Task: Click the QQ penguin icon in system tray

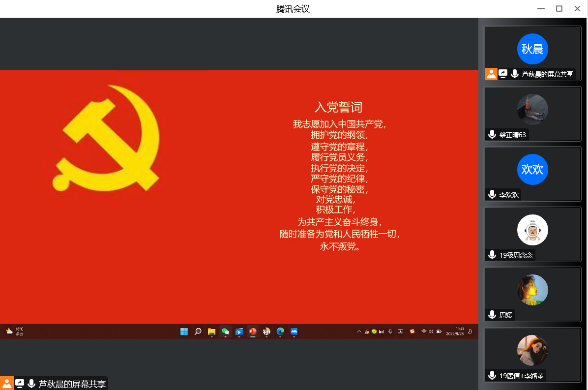Action: pos(367,331)
